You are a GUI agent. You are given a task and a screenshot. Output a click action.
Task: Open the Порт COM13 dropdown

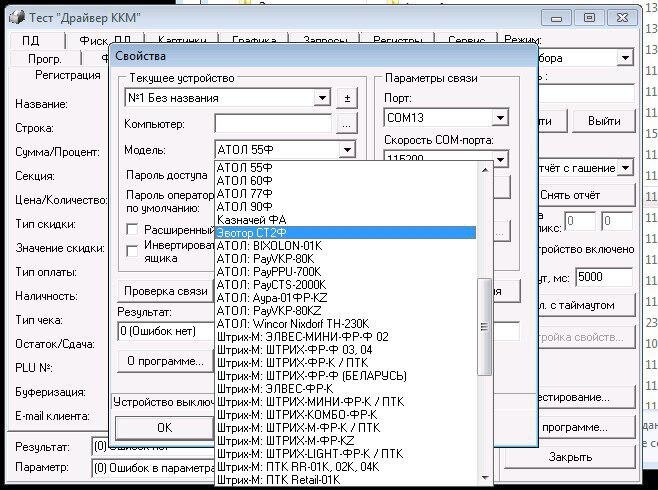(x=500, y=118)
